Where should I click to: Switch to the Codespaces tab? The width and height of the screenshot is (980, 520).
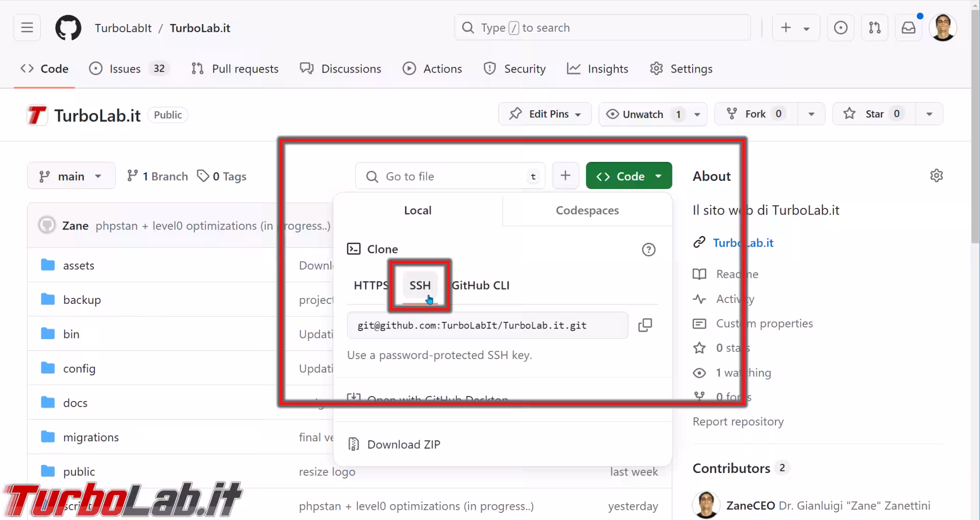[587, 210]
